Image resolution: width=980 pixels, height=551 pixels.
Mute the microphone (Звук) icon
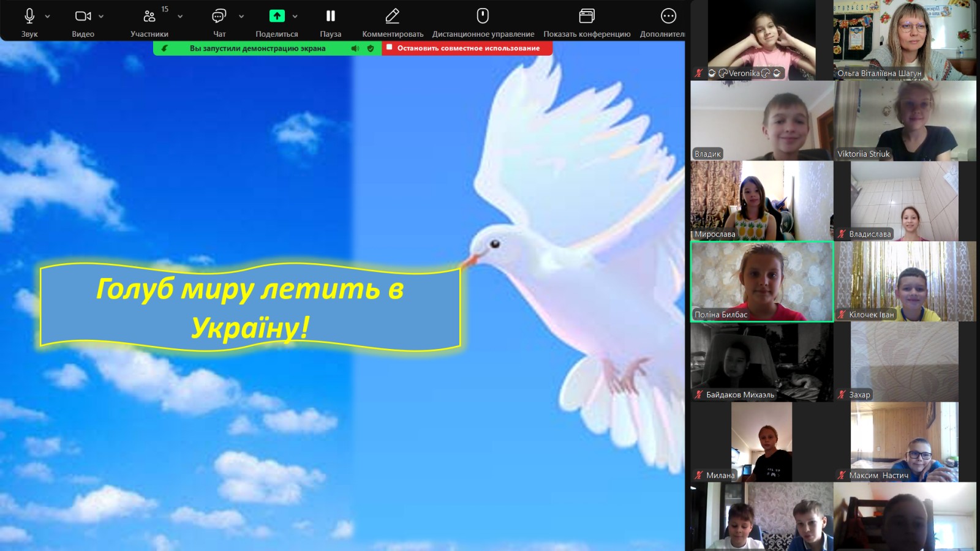tap(29, 17)
